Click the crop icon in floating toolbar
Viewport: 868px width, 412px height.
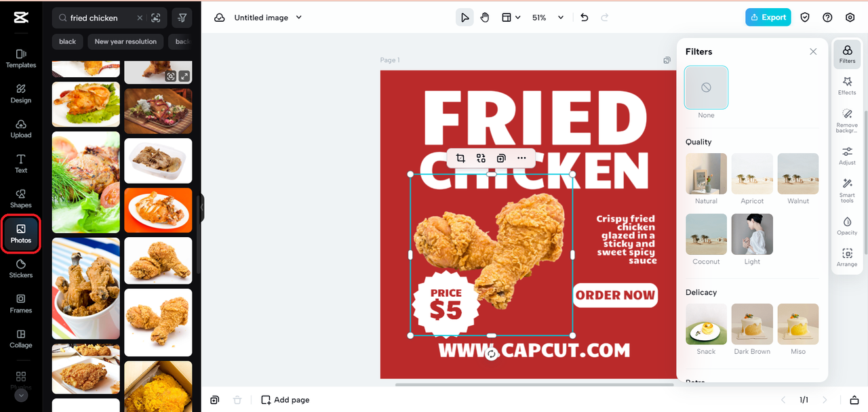point(460,158)
